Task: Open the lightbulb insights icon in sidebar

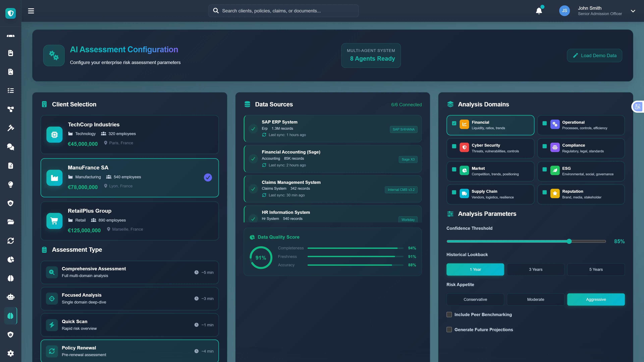Action: point(11,184)
